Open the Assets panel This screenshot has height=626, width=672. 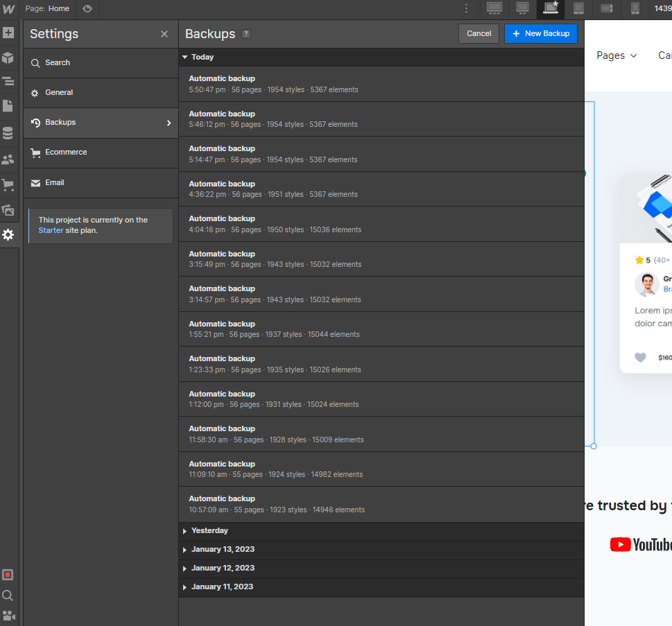[9, 210]
